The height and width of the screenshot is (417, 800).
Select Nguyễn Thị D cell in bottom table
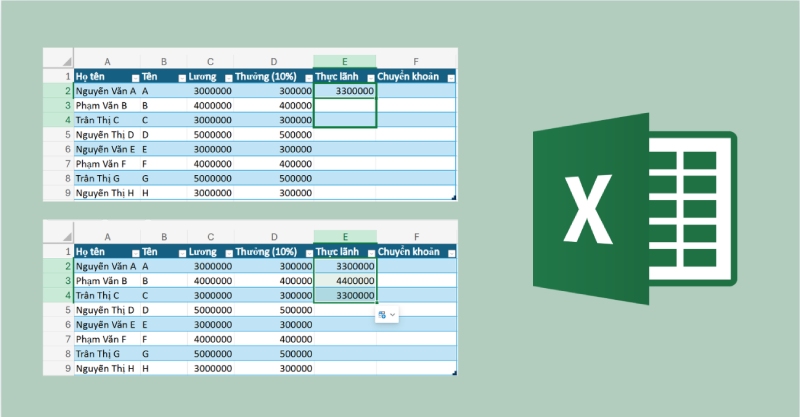pos(108,310)
